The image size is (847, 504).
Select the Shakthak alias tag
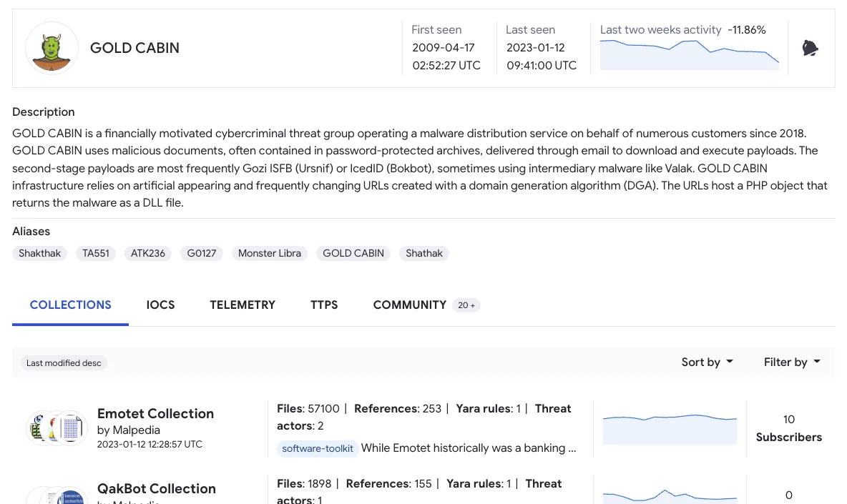pos(39,253)
